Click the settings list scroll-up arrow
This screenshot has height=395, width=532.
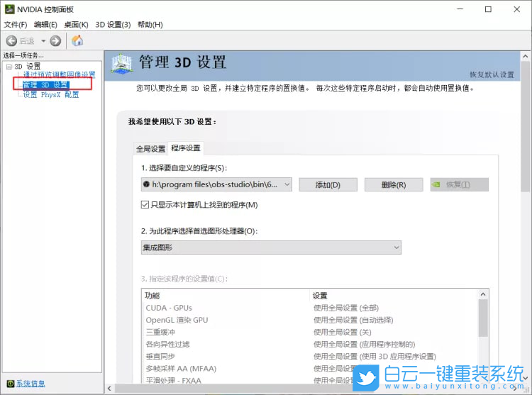[x=483, y=294]
